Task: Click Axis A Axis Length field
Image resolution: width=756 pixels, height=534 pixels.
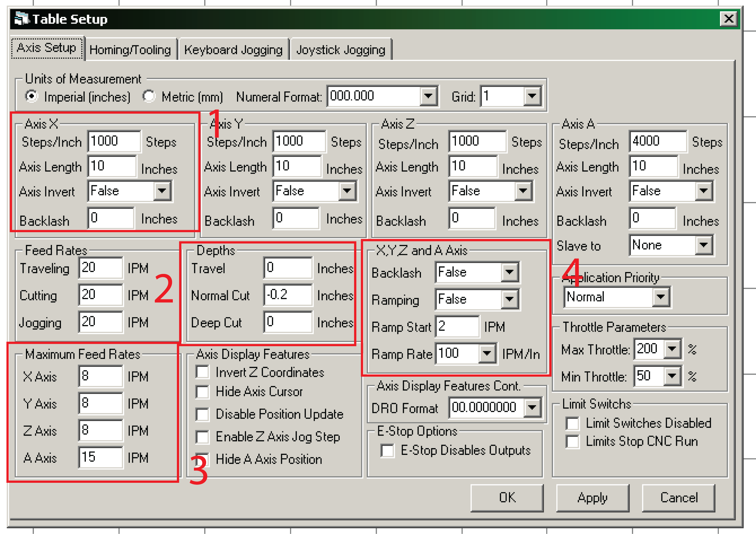Action: [653, 166]
